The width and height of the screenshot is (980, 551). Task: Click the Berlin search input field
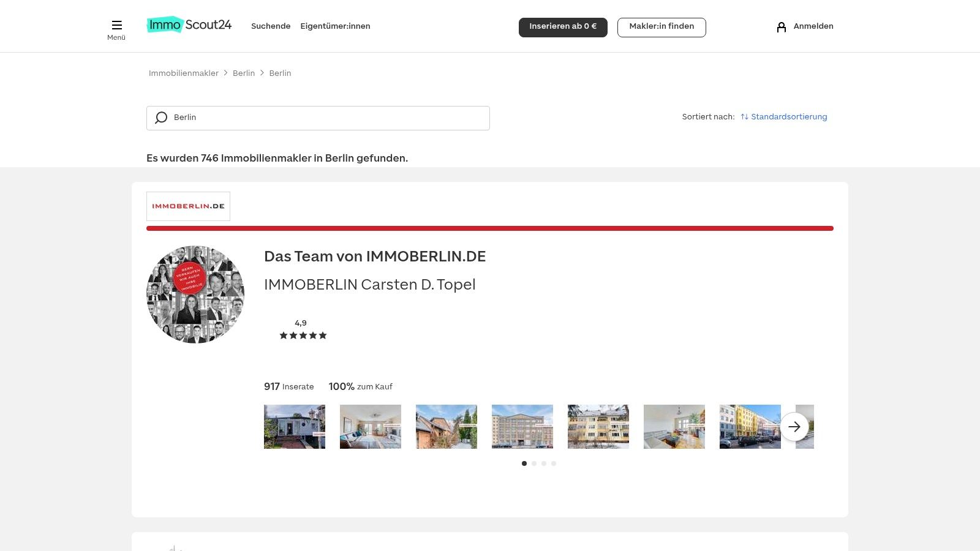point(318,118)
